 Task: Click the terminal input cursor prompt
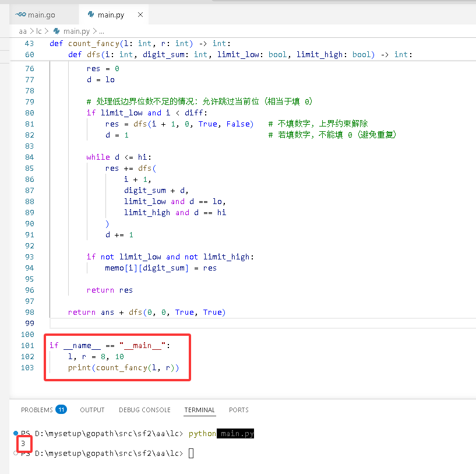191,454
